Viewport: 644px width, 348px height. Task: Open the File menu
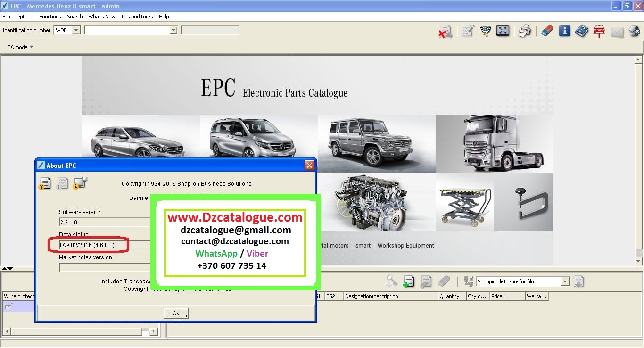(6, 17)
